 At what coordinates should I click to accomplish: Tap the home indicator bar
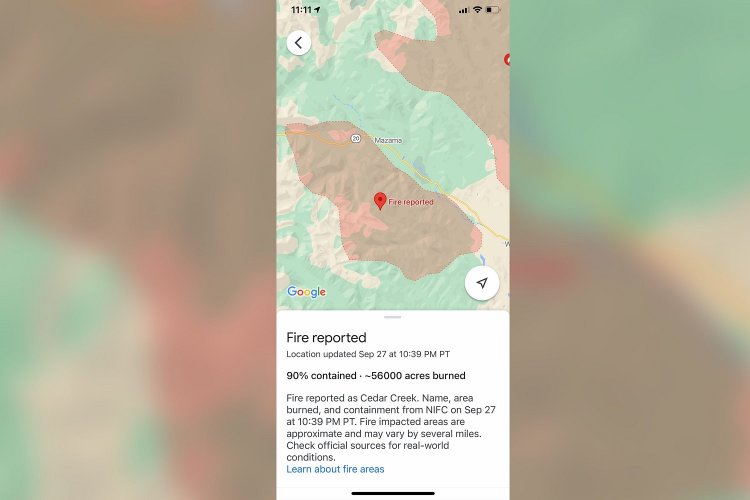393,493
